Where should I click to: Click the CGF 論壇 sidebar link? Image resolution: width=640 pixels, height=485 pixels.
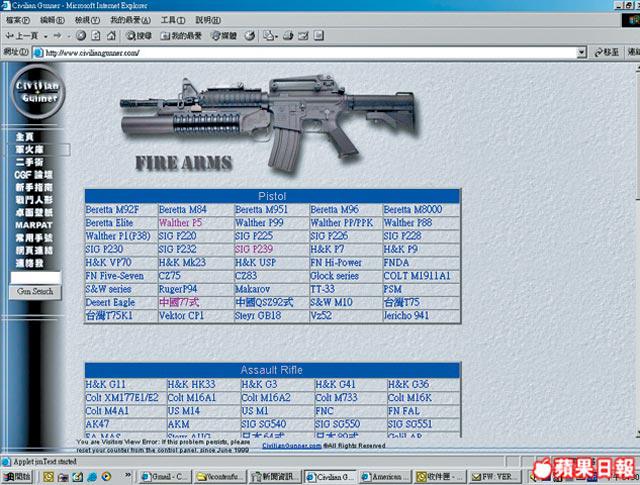click(33, 175)
